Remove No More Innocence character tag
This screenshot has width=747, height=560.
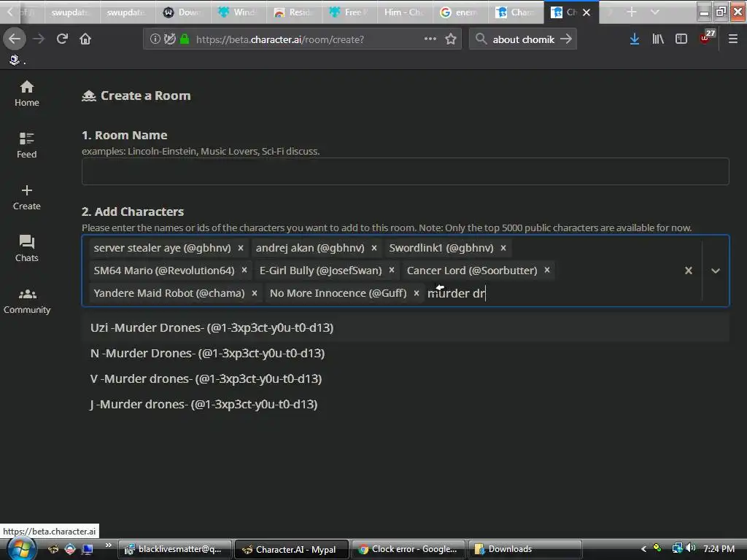417,293
